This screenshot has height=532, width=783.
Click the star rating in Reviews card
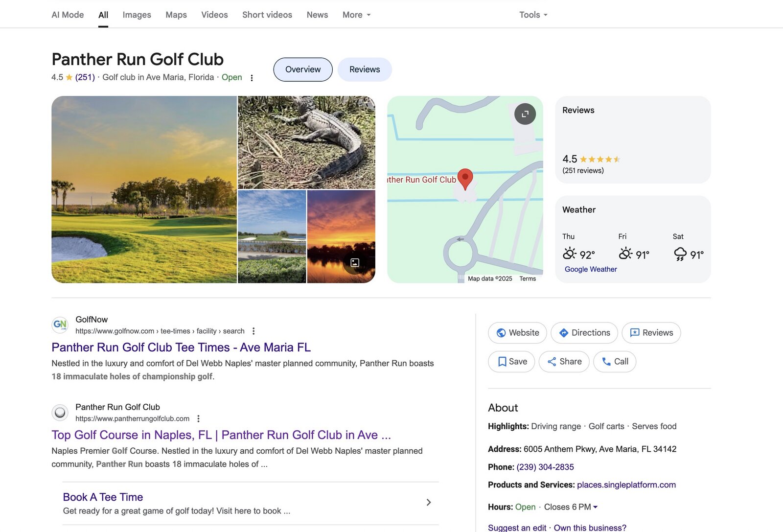[x=600, y=159]
